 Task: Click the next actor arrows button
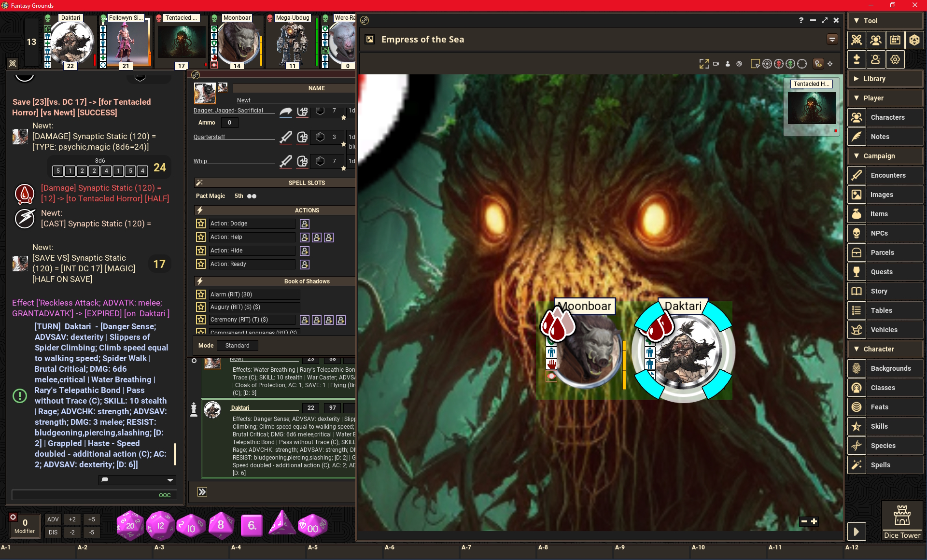[202, 492]
